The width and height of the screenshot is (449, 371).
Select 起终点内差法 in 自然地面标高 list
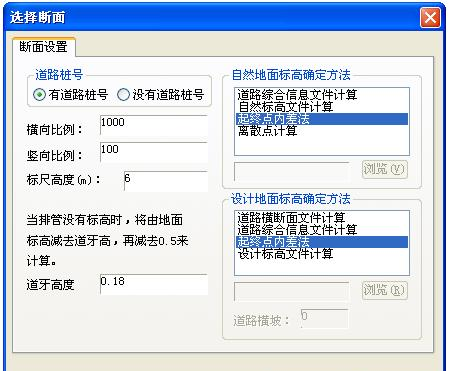[322, 119]
